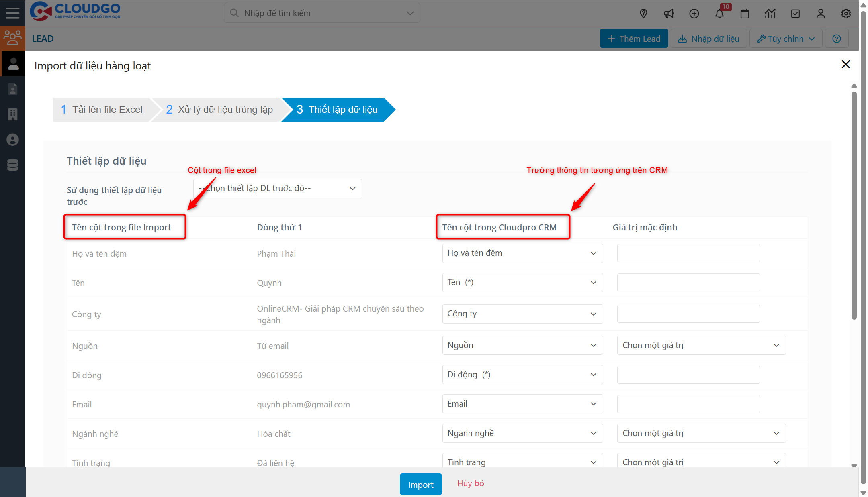This screenshot has height=497, width=868.
Task: Close the bulk import dialog
Action: click(x=845, y=64)
